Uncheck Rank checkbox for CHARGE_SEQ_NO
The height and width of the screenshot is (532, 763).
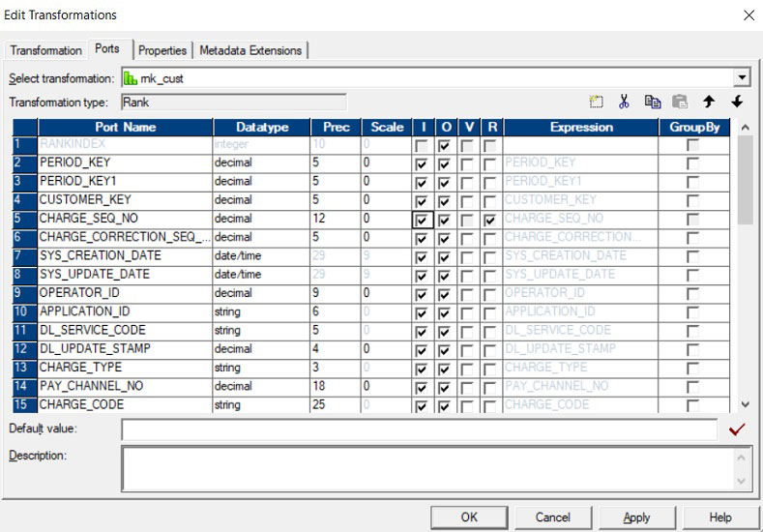coord(490,220)
